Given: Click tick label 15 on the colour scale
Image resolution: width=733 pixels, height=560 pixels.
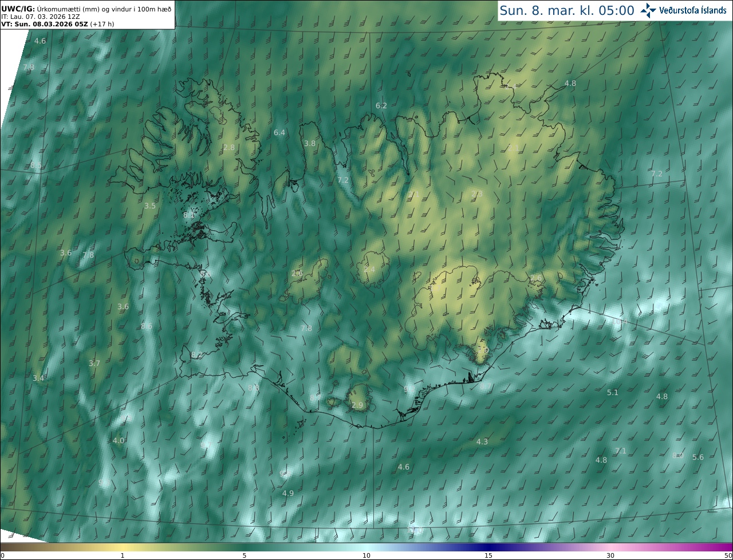Looking at the screenshot, I should coord(488,555).
